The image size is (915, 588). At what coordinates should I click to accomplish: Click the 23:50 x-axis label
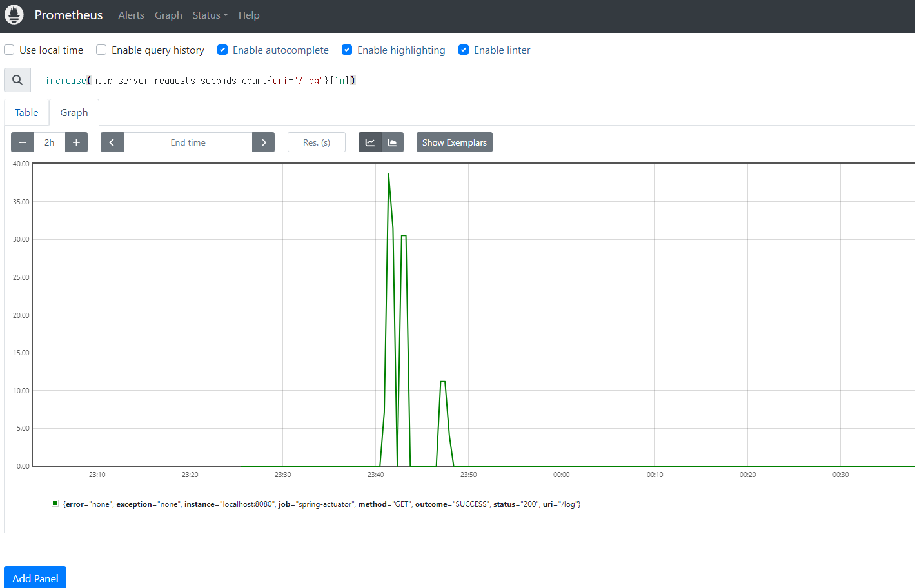pos(469,475)
